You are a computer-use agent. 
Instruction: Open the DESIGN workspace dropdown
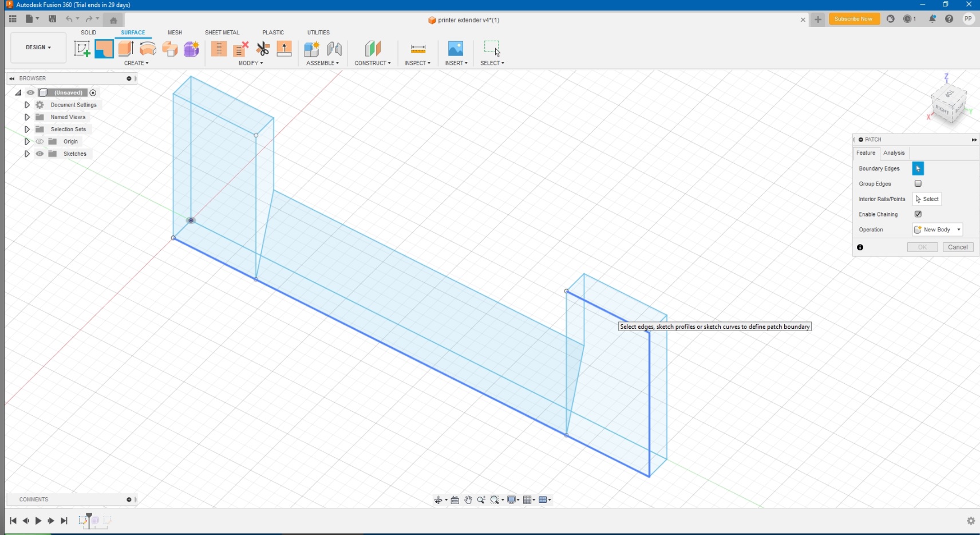38,48
